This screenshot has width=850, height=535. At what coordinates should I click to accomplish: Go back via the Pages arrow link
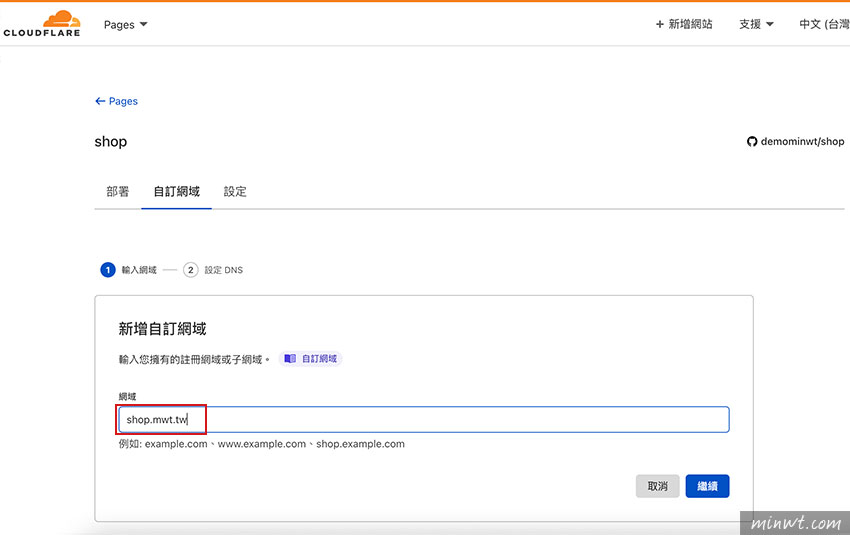(x=117, y=101)
